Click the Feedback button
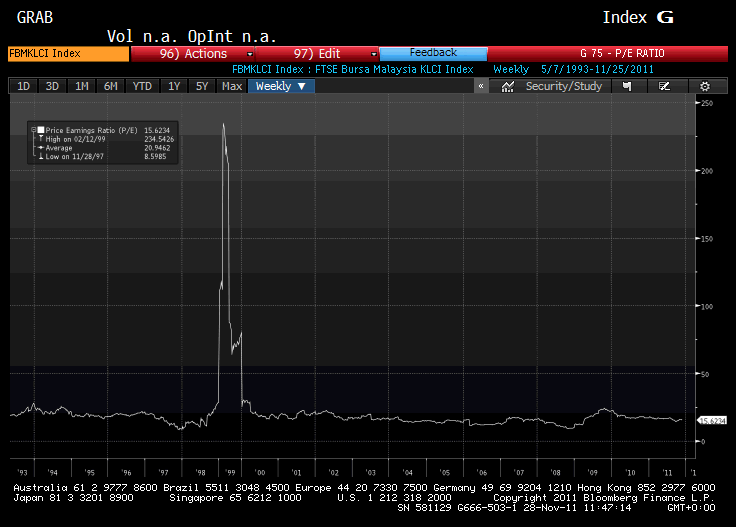 [433, 53]
